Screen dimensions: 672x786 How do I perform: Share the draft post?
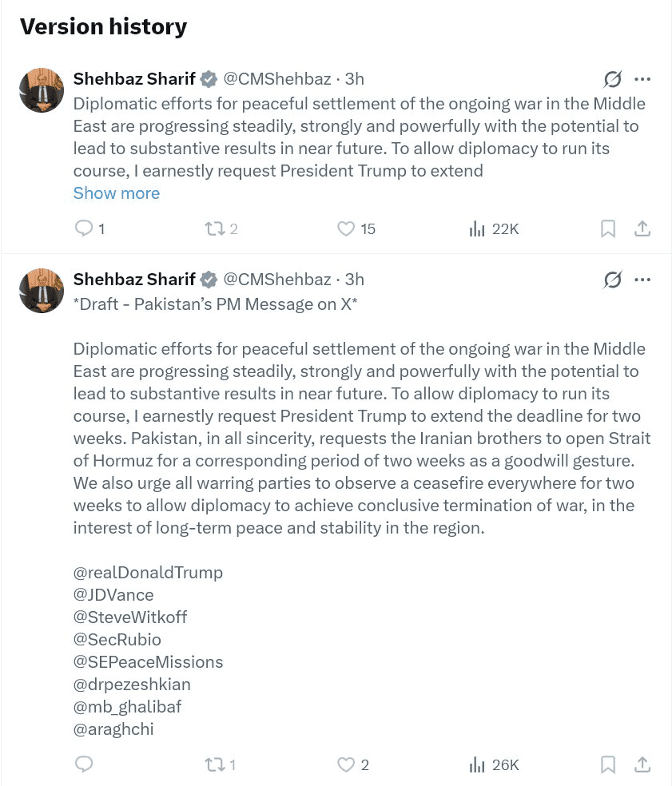pos(642,764)
